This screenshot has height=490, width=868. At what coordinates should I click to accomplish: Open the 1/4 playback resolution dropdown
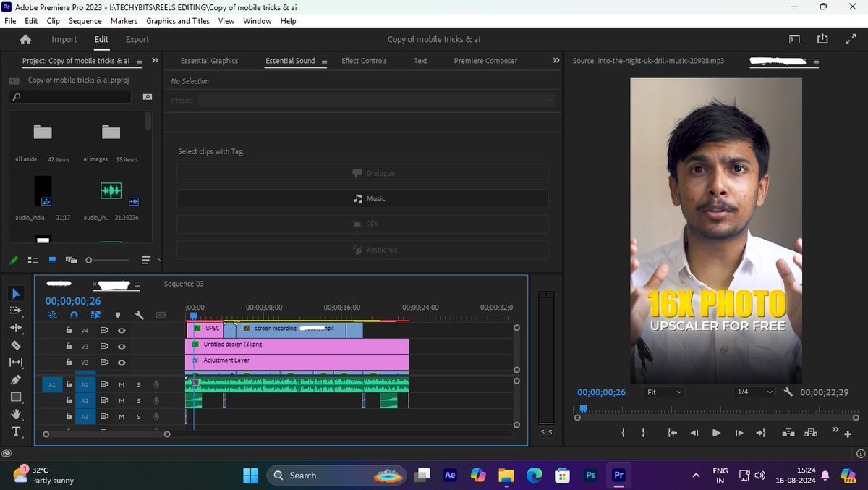754,392
